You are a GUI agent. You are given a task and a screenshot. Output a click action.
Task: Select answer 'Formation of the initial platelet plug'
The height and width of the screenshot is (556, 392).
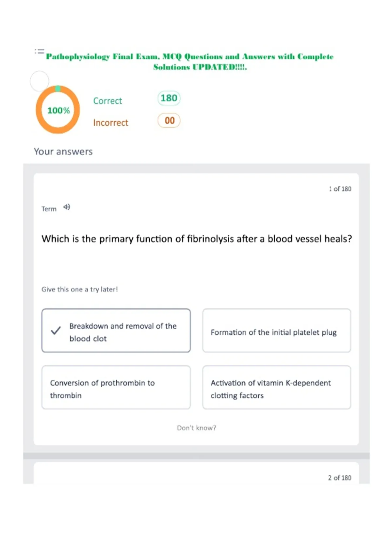[x=277, y=330]
